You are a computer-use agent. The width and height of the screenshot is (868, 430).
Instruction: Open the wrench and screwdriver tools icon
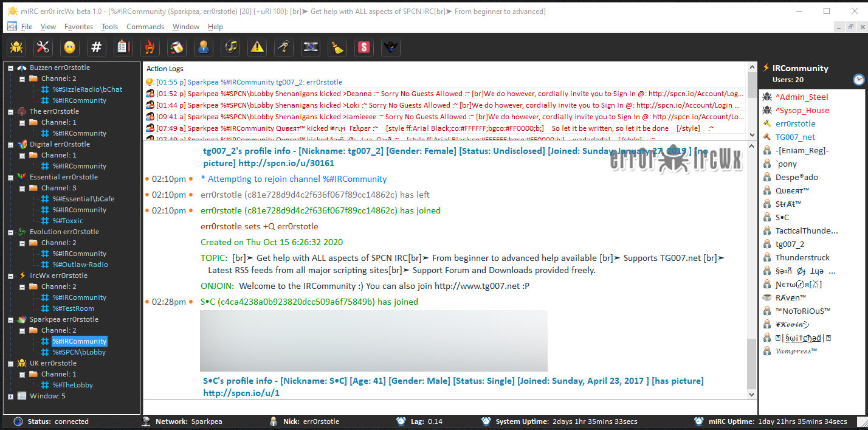[x=43, y=47]
